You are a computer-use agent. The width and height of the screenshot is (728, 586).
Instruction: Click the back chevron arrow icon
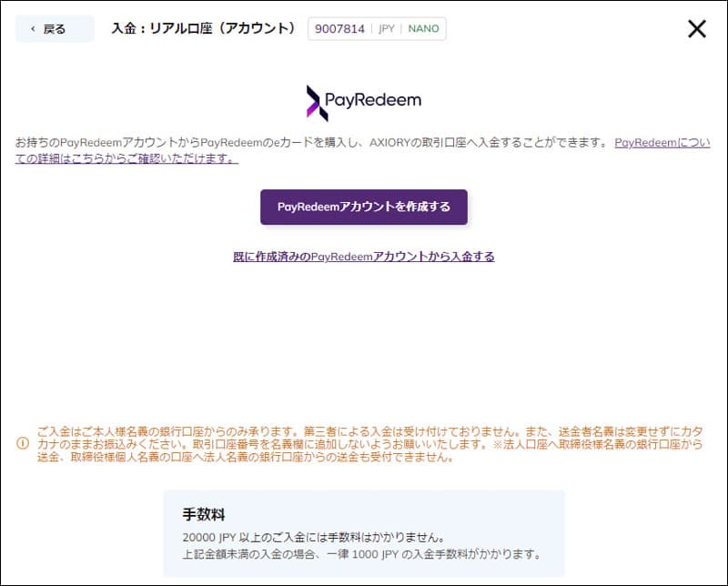34,29
